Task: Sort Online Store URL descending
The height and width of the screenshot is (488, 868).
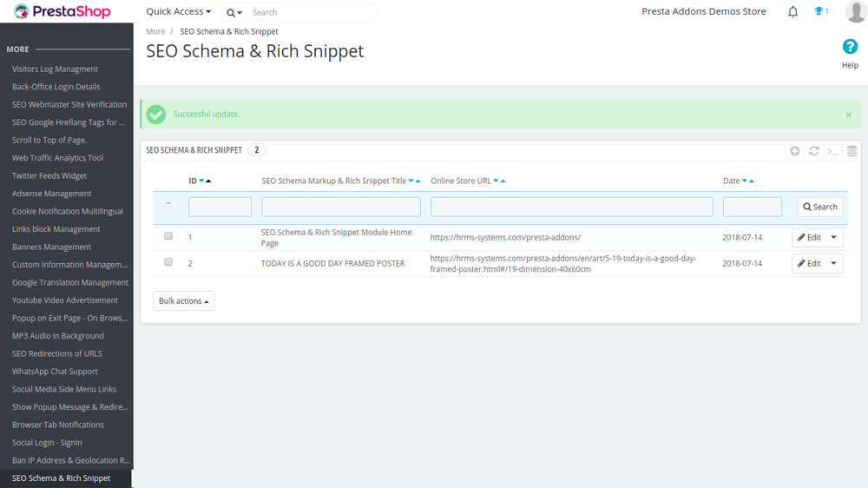Action: [496, 181]
